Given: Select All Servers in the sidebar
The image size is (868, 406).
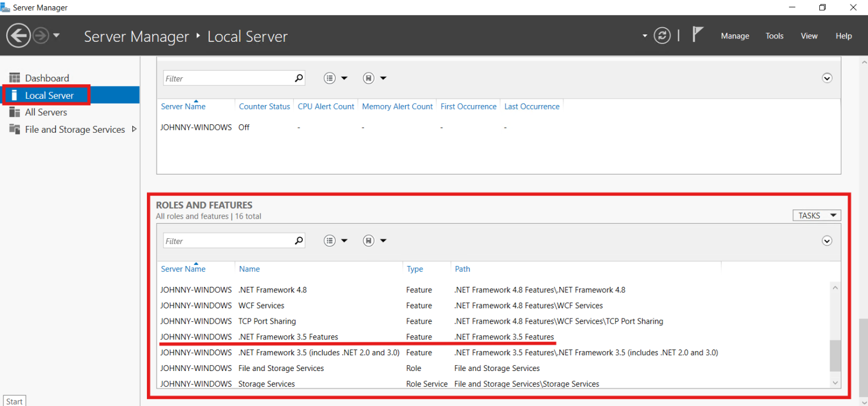Looking at the screenshot, I should click(x=47, y=112).
